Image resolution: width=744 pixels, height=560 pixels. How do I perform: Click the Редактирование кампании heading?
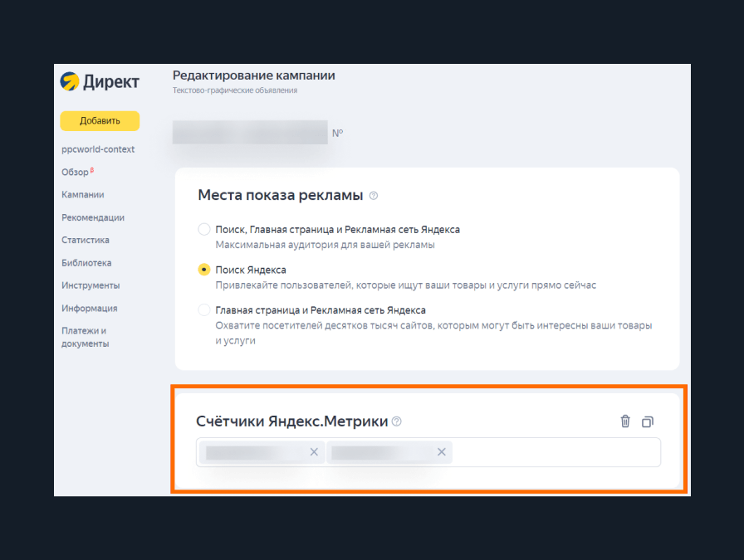coord(254,75)
